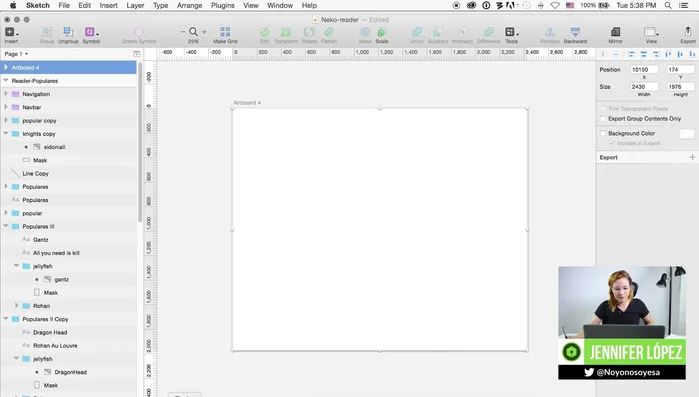
Task: Open Spotlight search in menu bar
Action: (668, 5)
